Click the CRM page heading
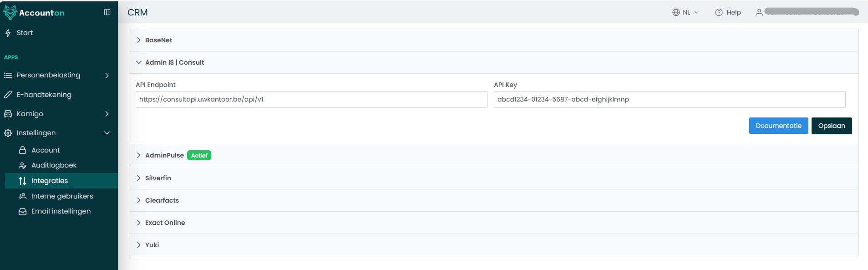The width and height of the screenshot is (868, 270). 137,12
